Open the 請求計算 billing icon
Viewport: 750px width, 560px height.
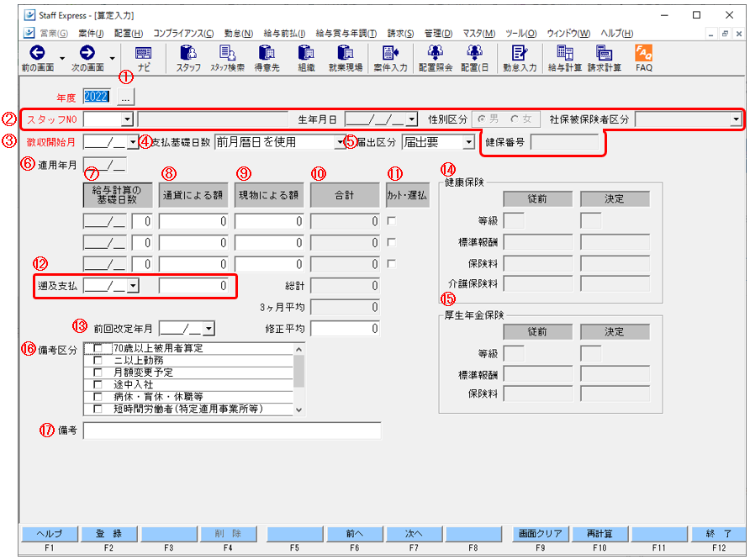coord(604,58)
